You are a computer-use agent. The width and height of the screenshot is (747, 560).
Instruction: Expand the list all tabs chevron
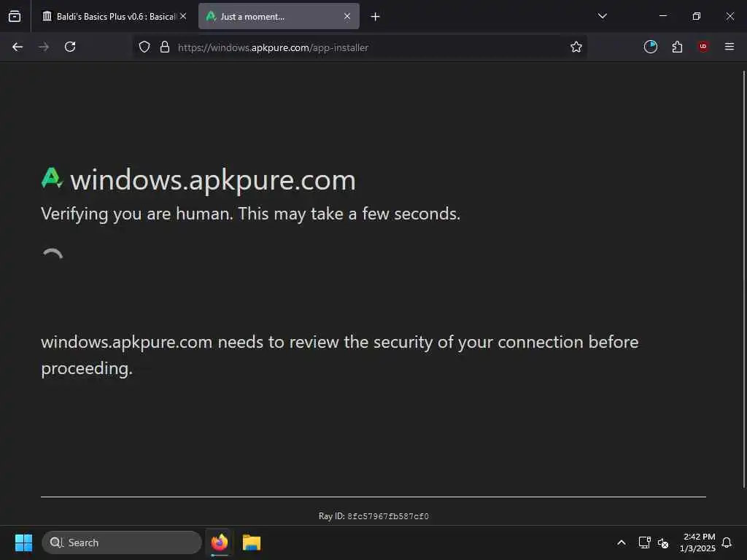602,16
